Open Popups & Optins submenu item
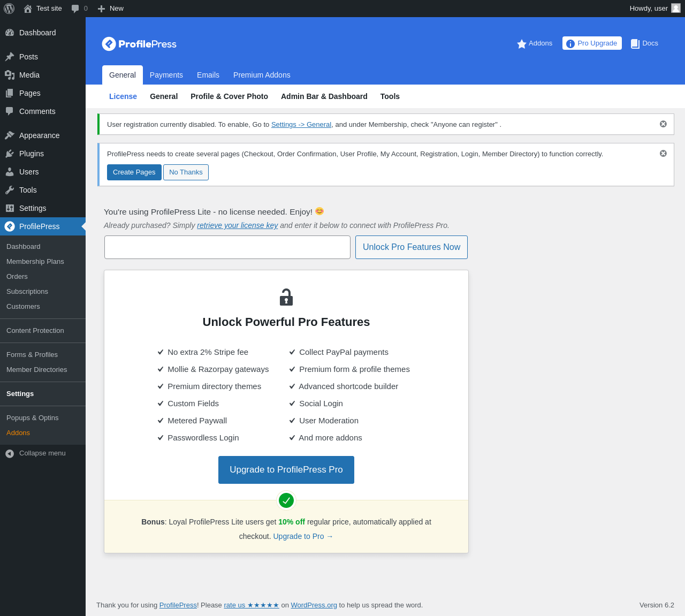This screenshot has height=616, width=685. [33, 418]
